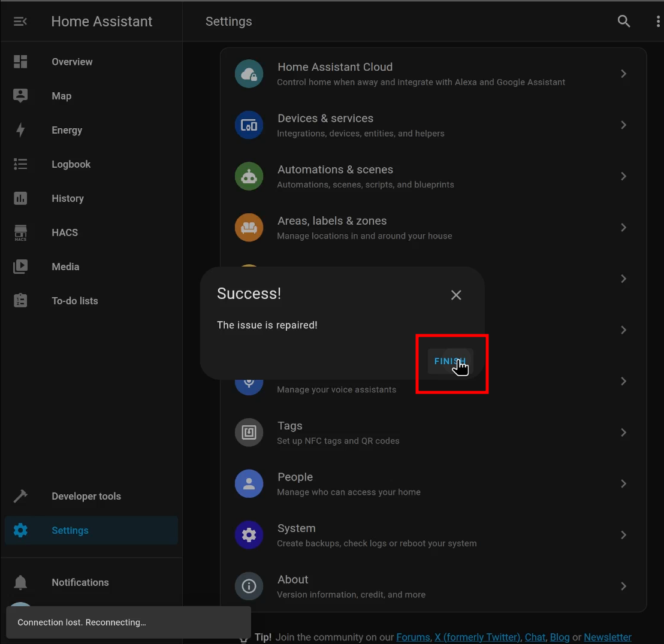Collapse the sidebar with the menu icon
The height and width of the screenshot is (644, 664).
[x=20, y=21]
